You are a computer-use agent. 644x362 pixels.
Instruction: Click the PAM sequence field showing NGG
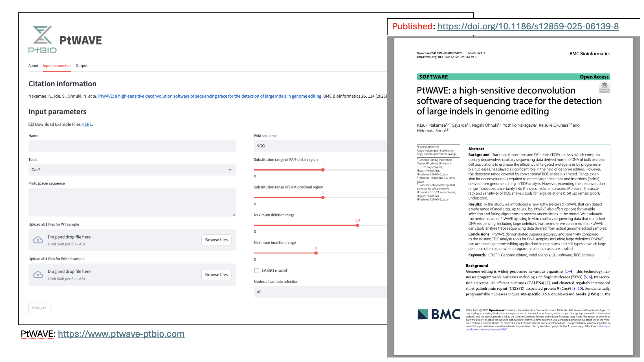click(320, 146)
